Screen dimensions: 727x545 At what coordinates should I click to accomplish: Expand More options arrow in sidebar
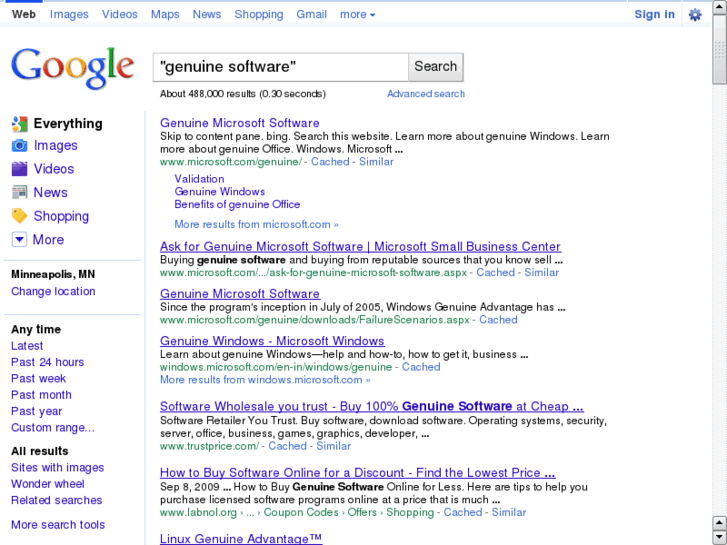(x=19, y=240)
